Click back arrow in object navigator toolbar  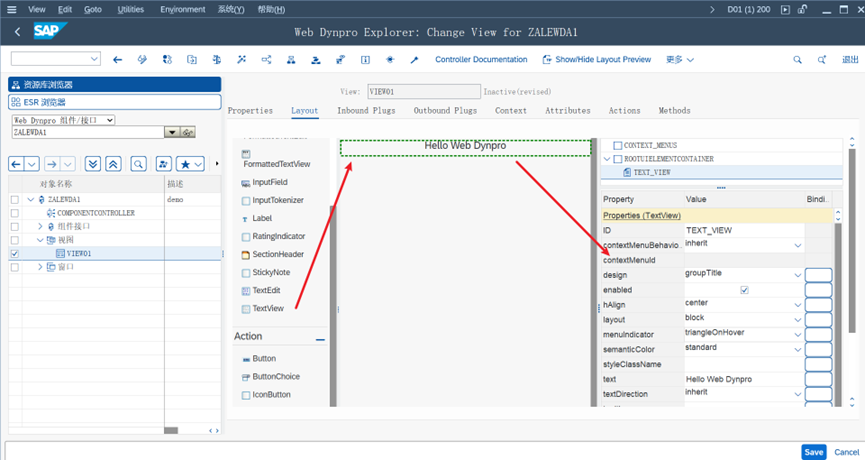click(x=16, y=164)
